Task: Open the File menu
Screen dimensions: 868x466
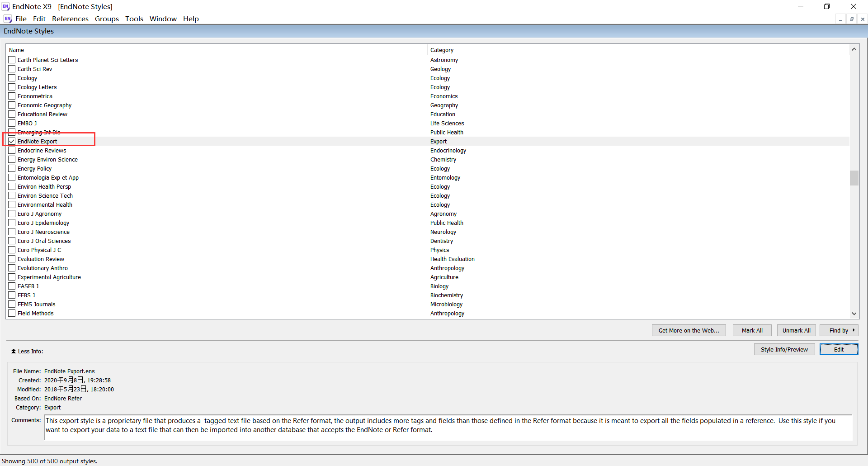Action: pos(21,19)
